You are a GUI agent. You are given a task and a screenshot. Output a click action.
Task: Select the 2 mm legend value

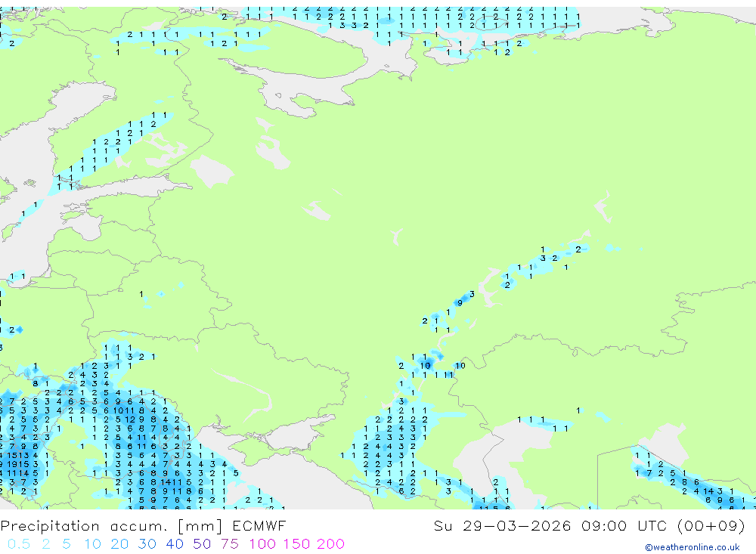46,544
